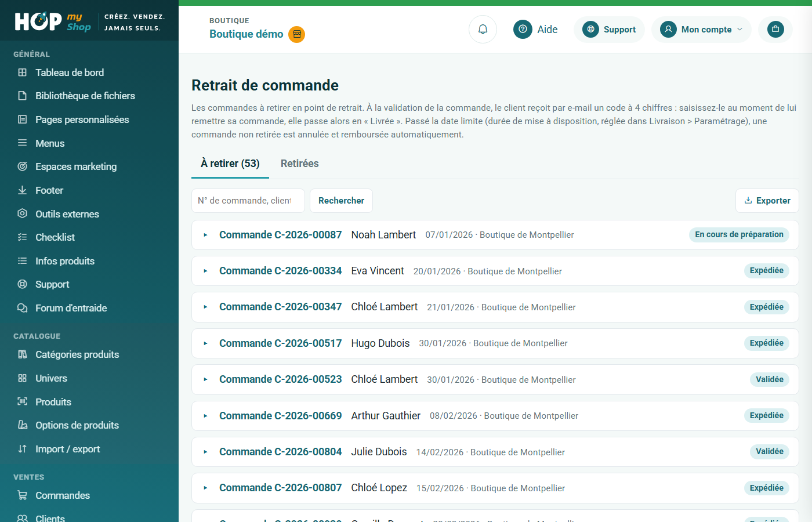Click the Forum d'entraide chat icon

click(x=23, y=308)
